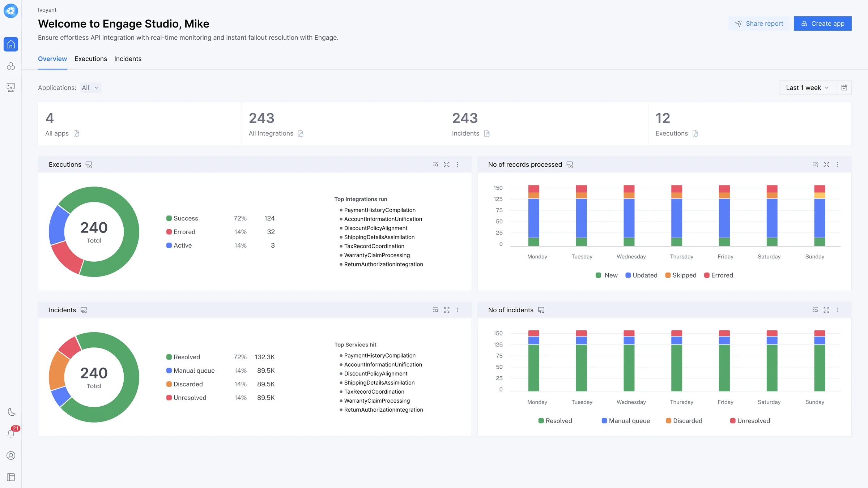Open the monitoring screen icon in the sidebar
This screenshot has height=488, width=868.
coord(11,87)
